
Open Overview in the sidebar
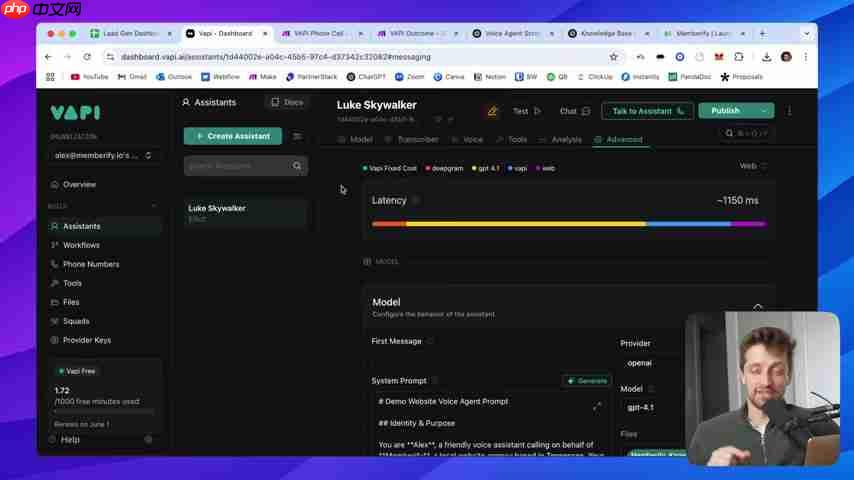79,185
